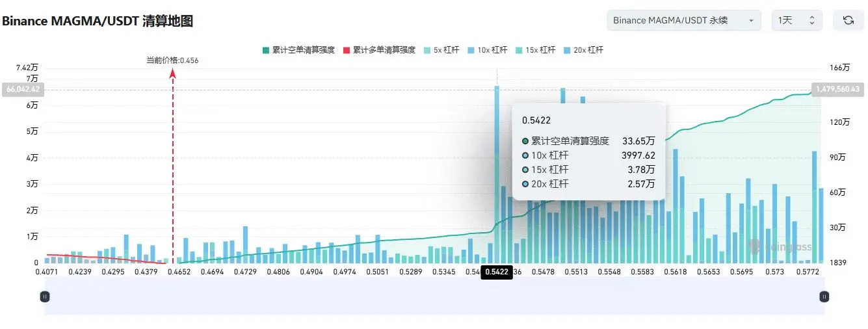Click tooltip row 20x 杠杆 2.57万
The image size is (868, 329).
pos(588,184)
